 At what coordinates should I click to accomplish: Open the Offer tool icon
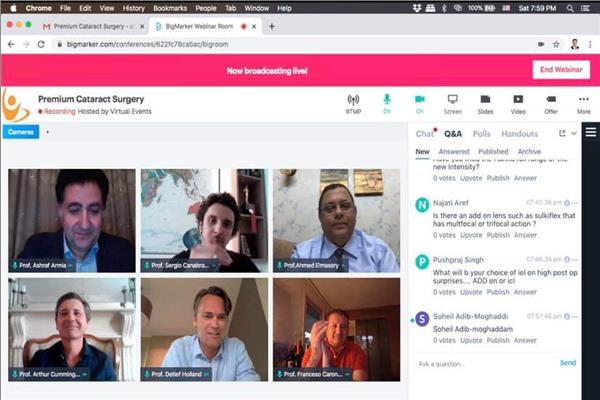pyautogui.click(x=550, y=103)
